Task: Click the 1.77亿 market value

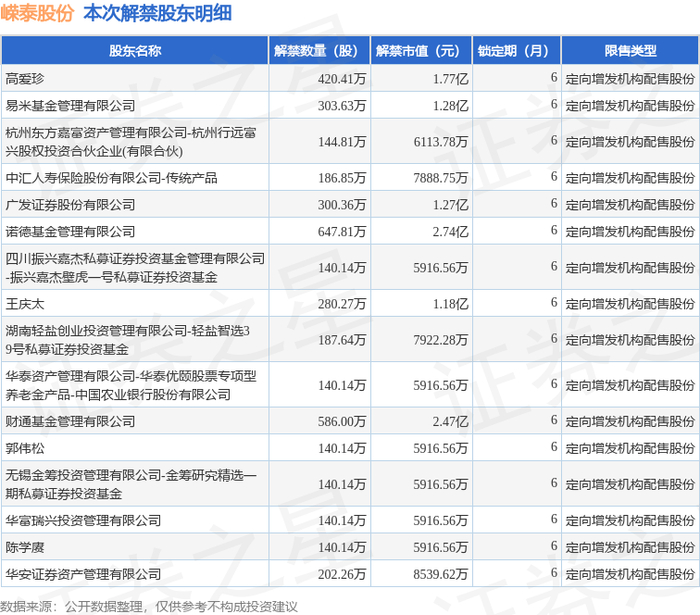Action: click(450, 79)
